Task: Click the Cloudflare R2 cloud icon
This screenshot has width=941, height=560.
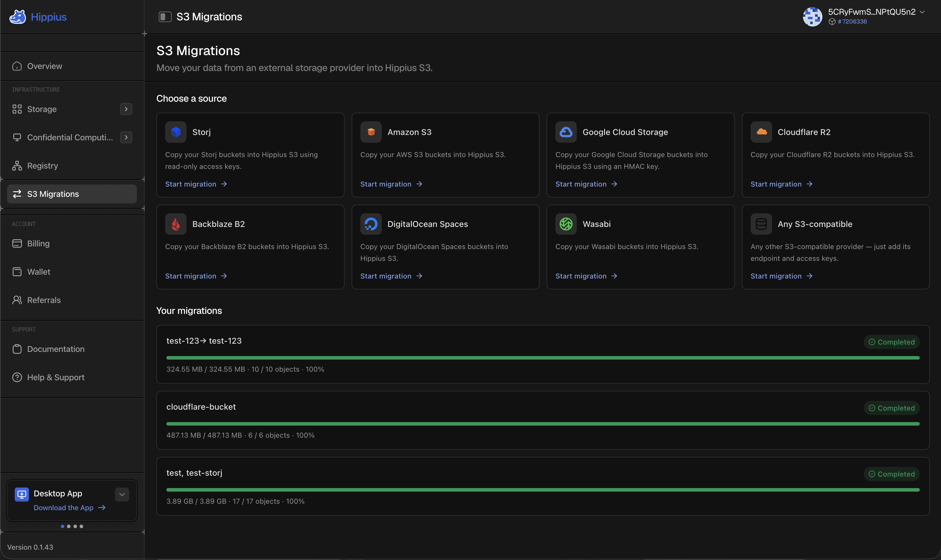Action: pyautogui.click(x=761, y=132)
